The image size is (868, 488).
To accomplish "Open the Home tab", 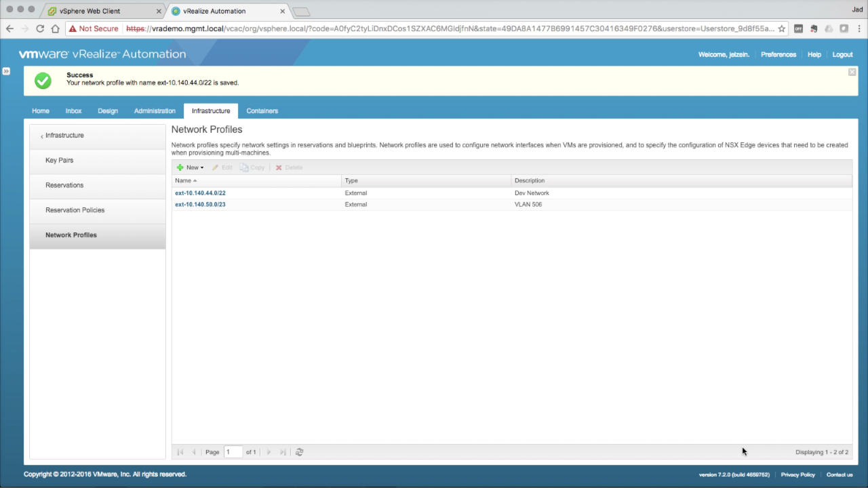I will (41, 110).
